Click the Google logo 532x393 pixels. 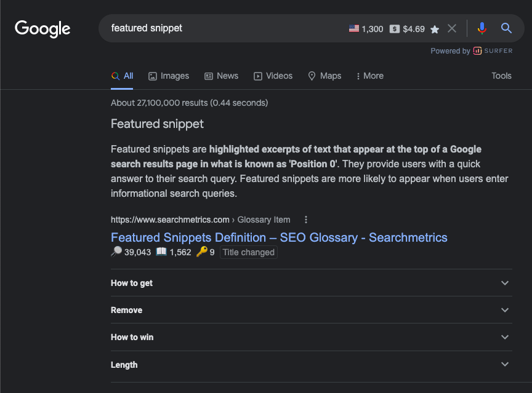42,28
